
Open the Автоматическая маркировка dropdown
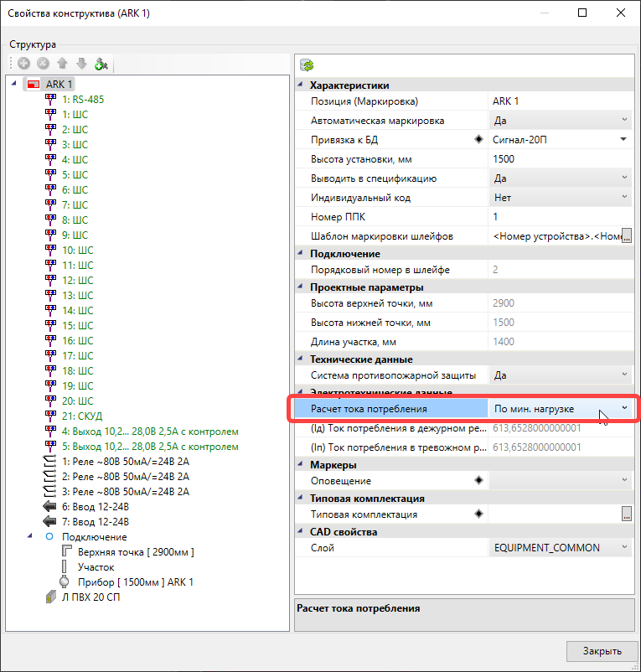click(624, 121)
